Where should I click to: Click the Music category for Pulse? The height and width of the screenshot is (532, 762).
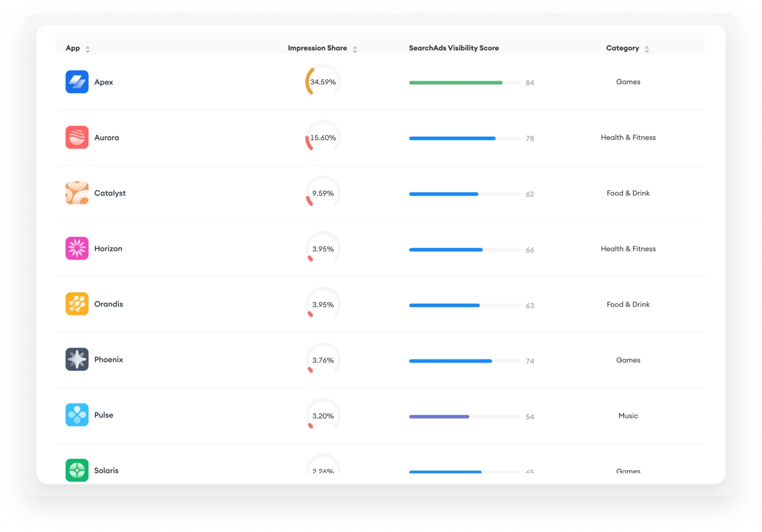tap(628, 416)
